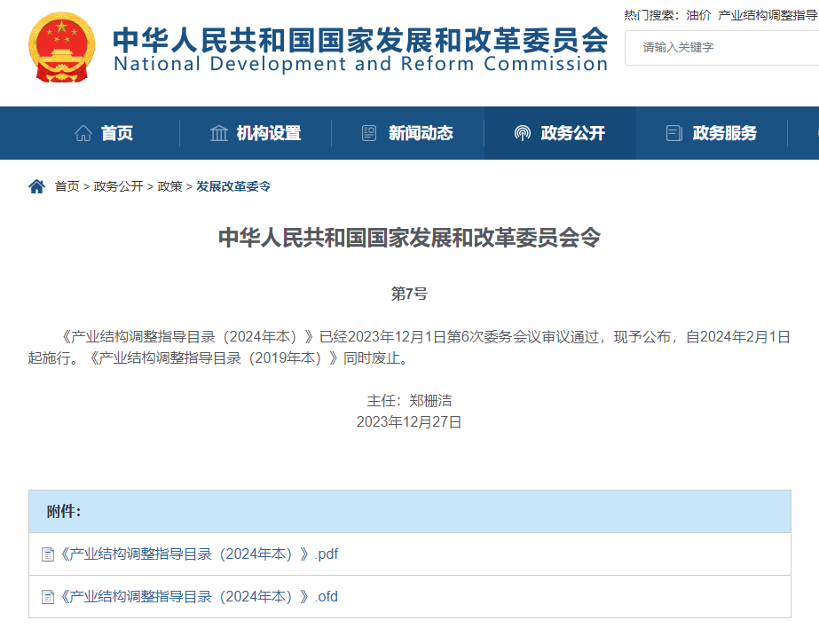Click the national emblem logo
The height and width of the screenshot is (644, 819).
click(60, 47)
